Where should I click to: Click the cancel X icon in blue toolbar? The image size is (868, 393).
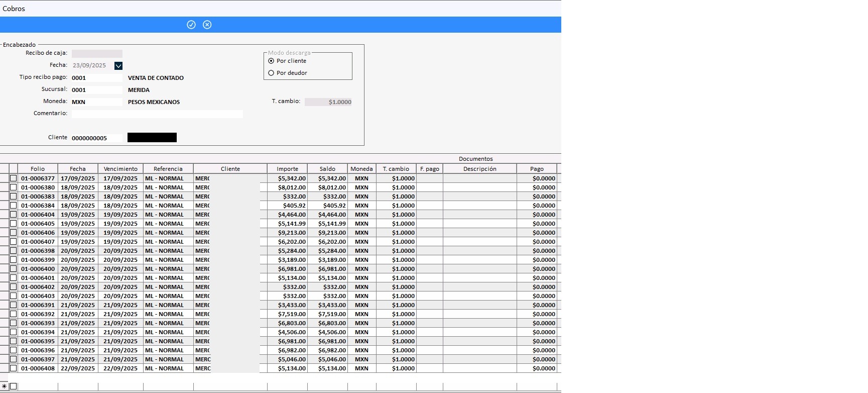pyautogui.click(x=207, y=25)
